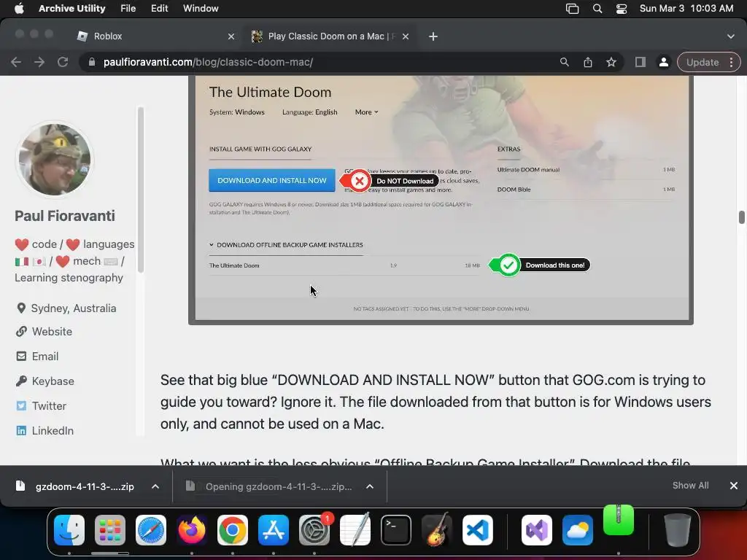This screenshot has height=560, width=747.
Task: Open the Chrome profile icon
Action: coord(663,62)
